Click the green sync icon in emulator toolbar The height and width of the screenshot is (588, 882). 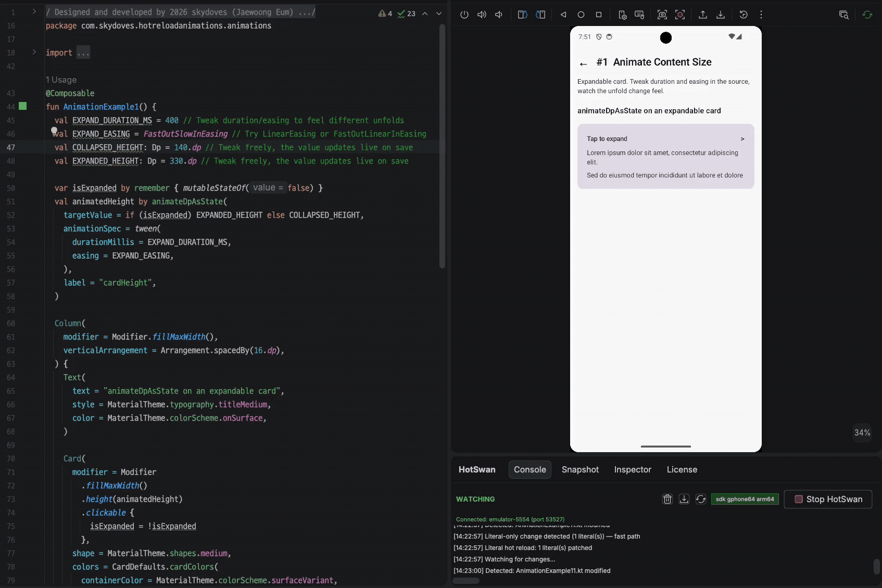point(867,15)
